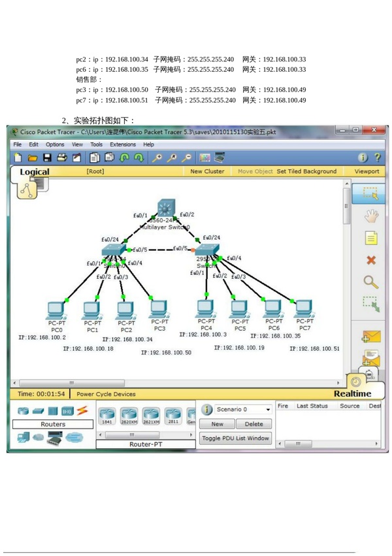Select the Inspect magnifier tool

[370, 282]
